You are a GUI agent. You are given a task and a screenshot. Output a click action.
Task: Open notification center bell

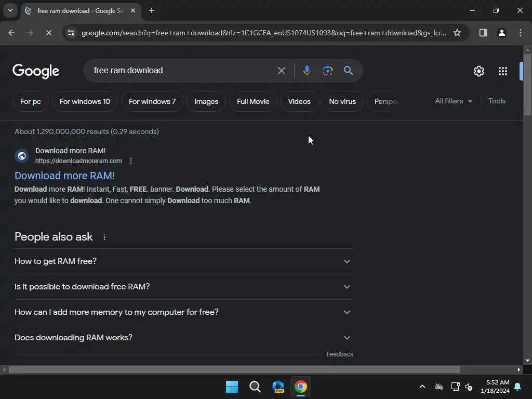[x=517, y=387]
